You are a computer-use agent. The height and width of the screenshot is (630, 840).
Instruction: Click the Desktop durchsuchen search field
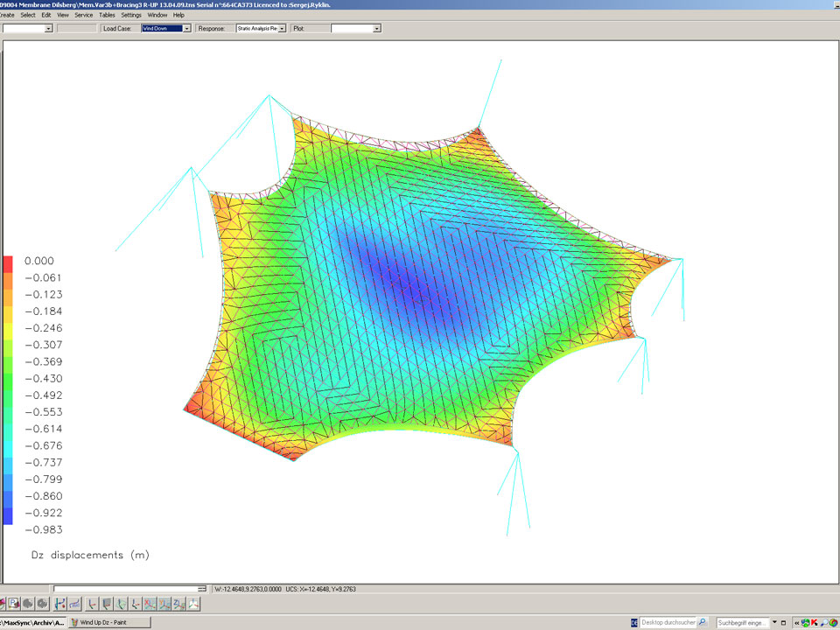(668, 622)
